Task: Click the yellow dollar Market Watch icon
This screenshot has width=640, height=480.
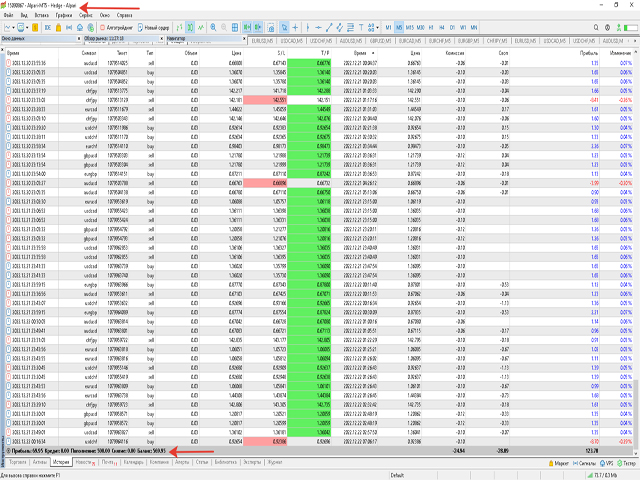Action: click(35, 27)
